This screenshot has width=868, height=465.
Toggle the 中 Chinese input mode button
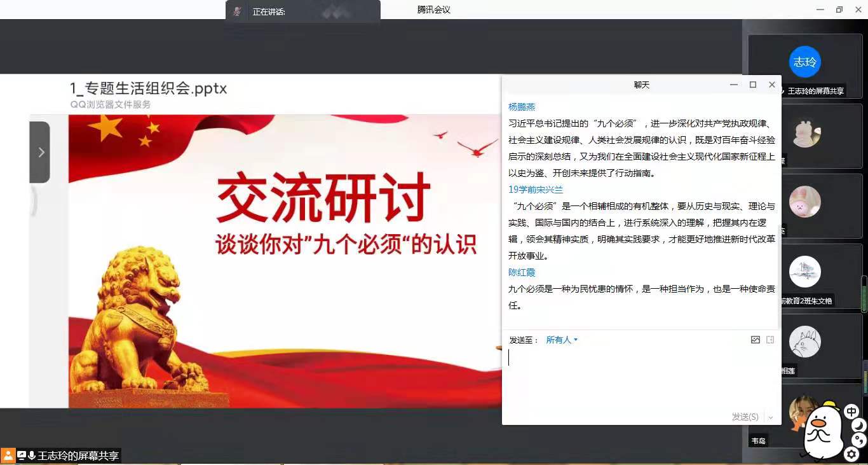point(851,412)
